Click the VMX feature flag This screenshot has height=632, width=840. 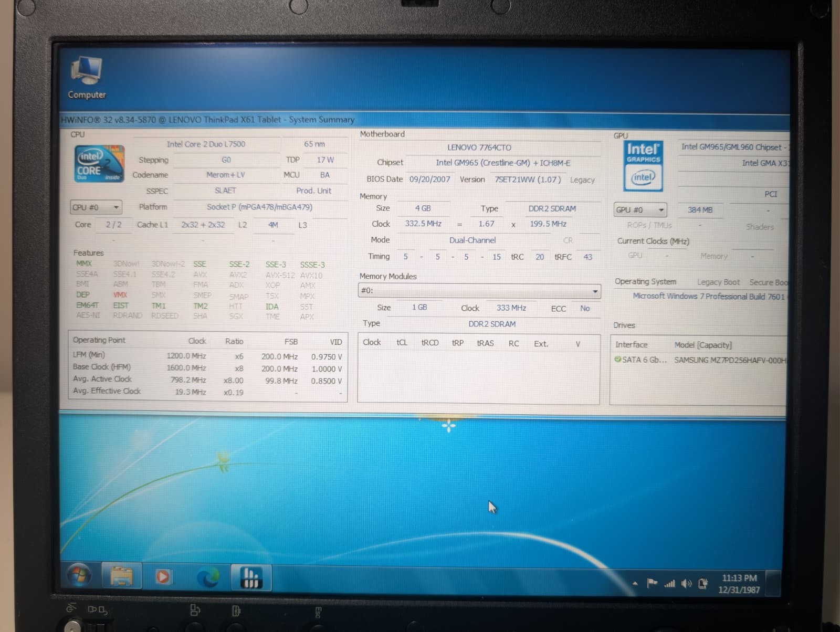[x=120, y=294]
